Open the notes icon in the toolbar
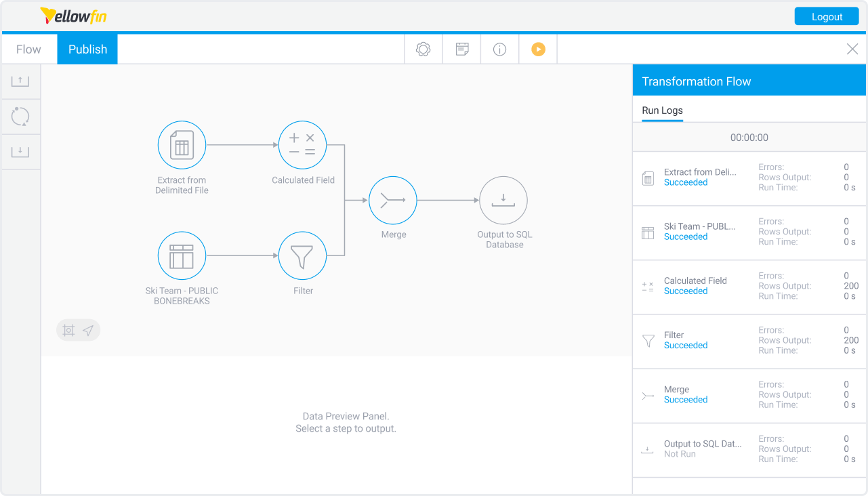Screen dimensions: 868x496 [461, 49]
